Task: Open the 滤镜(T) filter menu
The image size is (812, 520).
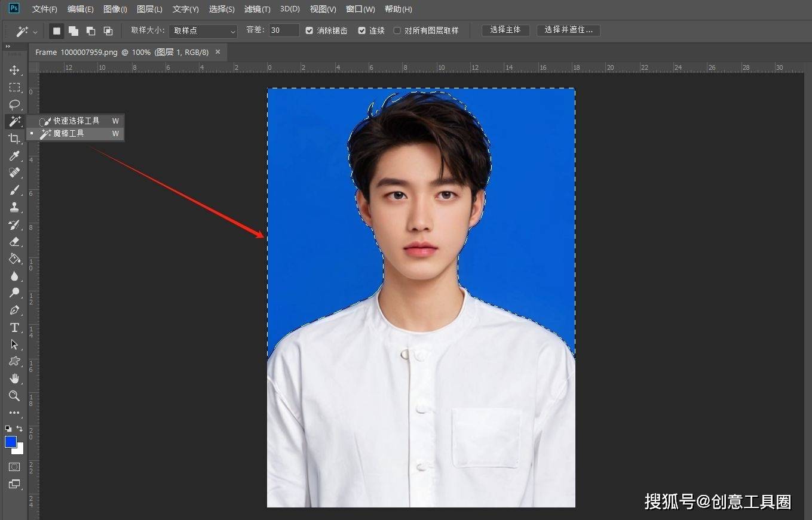Action: point(257,10)
